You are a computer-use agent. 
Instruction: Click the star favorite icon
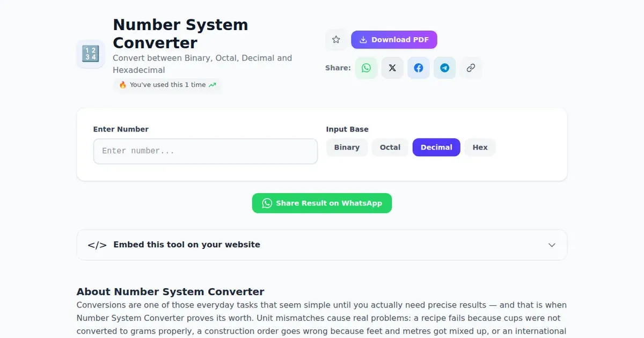click(x=336, y=40)
